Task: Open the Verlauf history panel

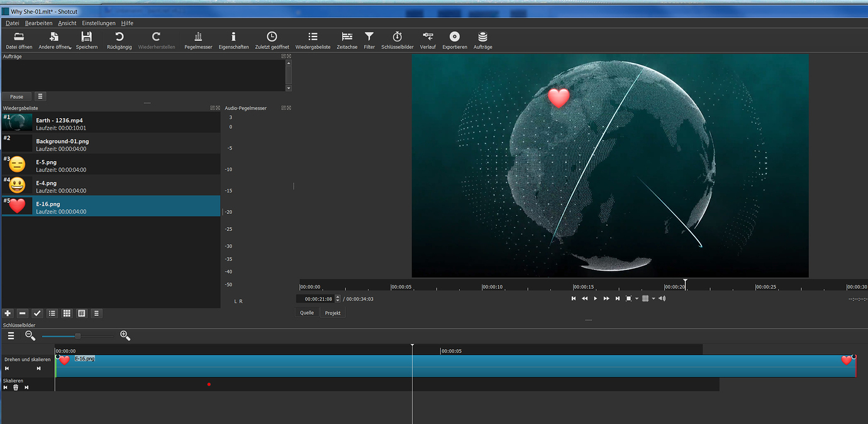Action: 428,41
